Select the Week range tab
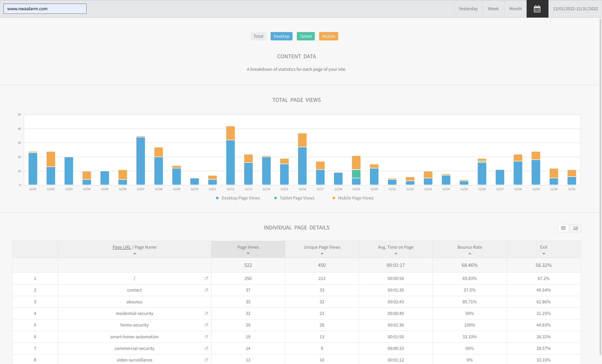Screen dimensions: 602x364 (x=493, y=9)
